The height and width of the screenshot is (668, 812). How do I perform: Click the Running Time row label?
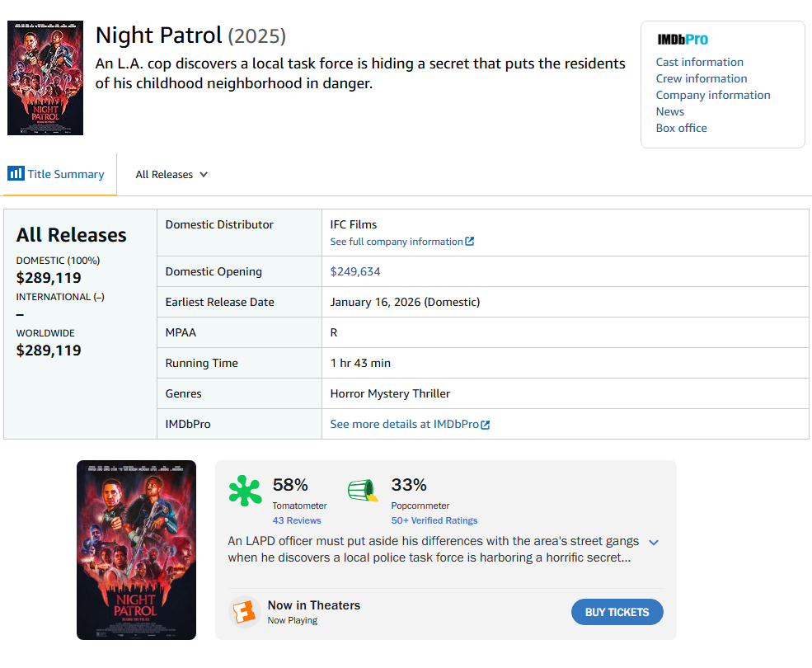pyautogui.click(x=201, y=364)
